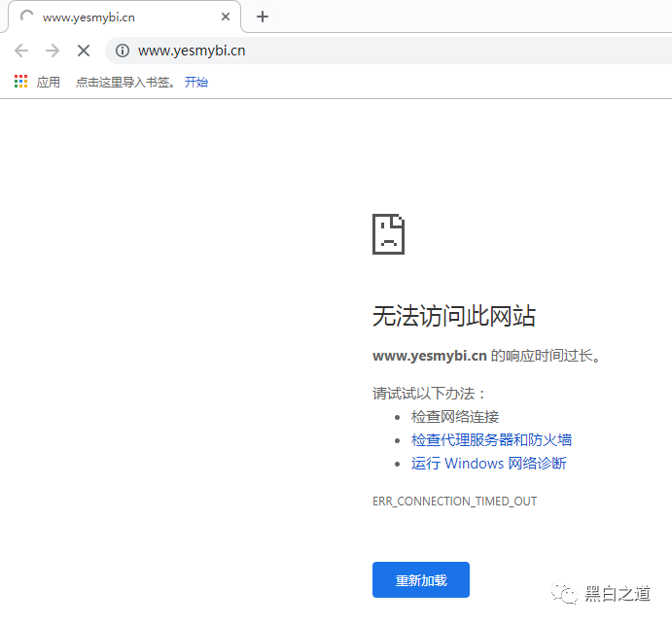Focus the address bar URL field
The width and height of the screenshot is (672, 624).
(x=388, y=51)
